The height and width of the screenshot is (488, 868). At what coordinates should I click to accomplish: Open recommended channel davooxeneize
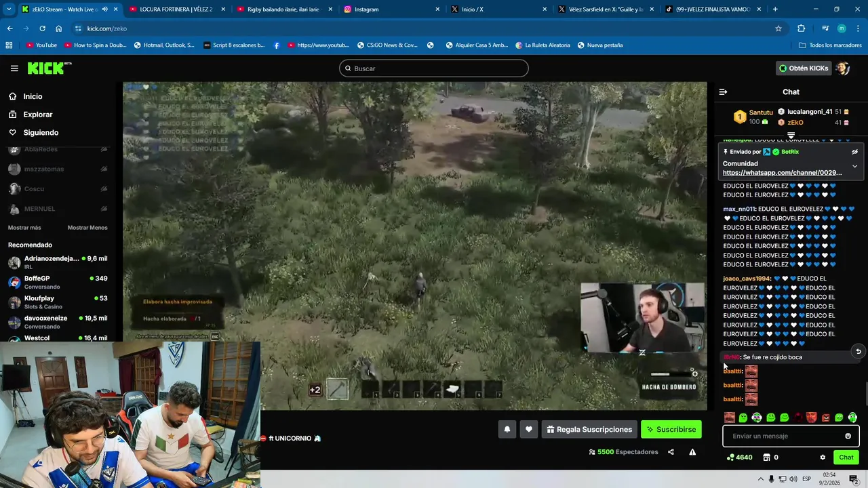coord(58,321)
